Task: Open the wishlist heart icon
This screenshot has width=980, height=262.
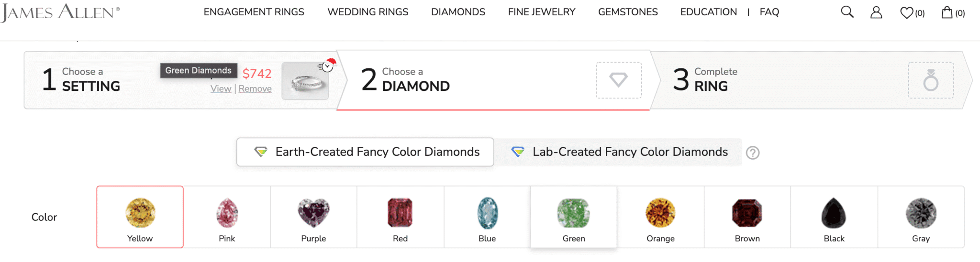Action: click(x=907, y=13)
